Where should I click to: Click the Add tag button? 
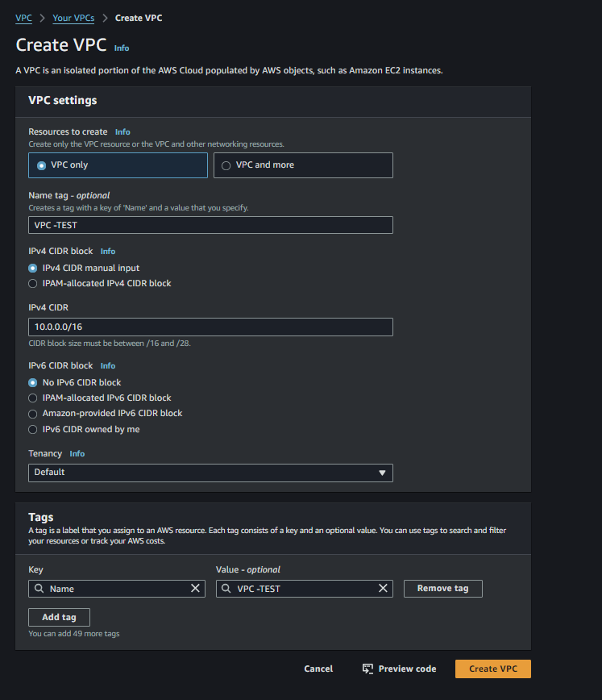(x=59, y=617)
